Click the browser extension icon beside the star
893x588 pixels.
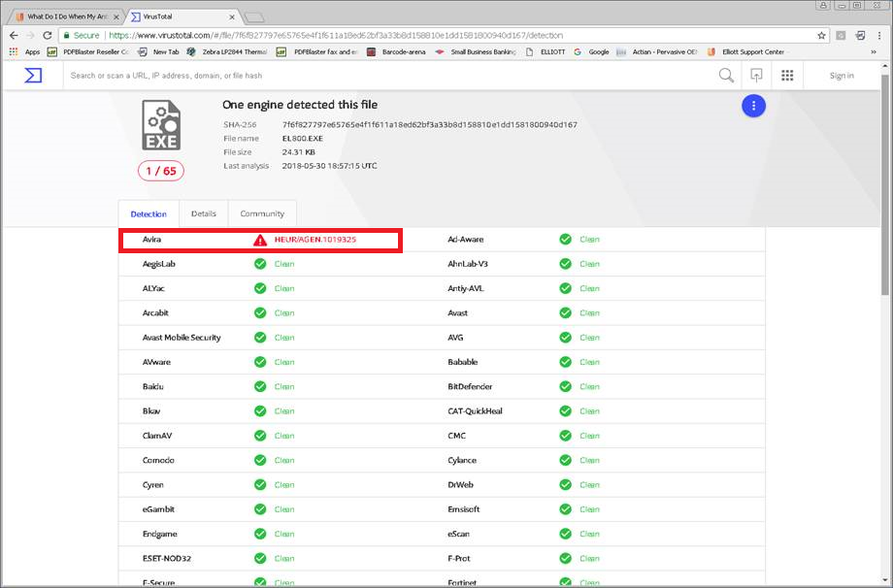coord(841,35)
